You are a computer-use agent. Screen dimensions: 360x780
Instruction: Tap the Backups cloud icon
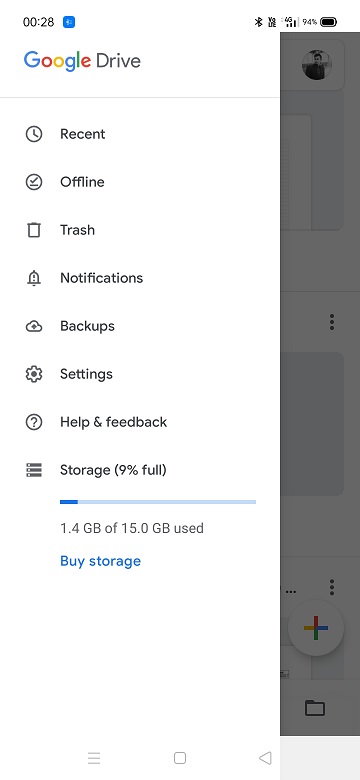tap(34, 326)
